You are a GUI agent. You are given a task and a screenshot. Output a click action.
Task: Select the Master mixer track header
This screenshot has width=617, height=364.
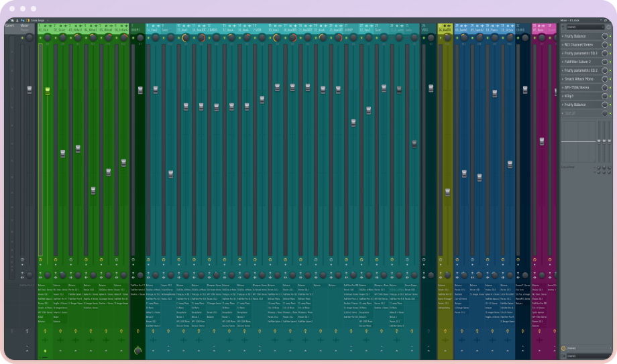tap(25, 27)
